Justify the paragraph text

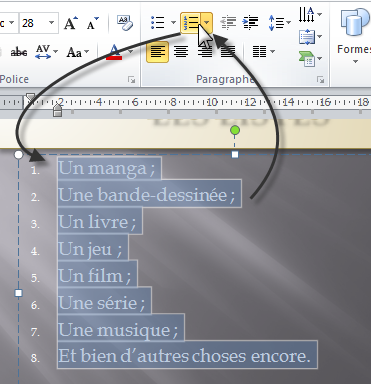228,52
